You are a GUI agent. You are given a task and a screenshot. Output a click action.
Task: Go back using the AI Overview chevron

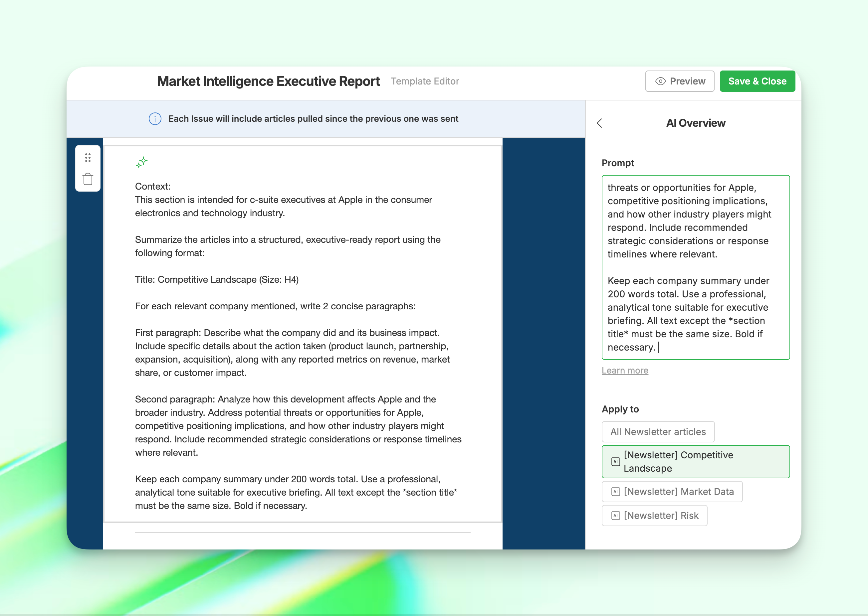click(600, 123)
